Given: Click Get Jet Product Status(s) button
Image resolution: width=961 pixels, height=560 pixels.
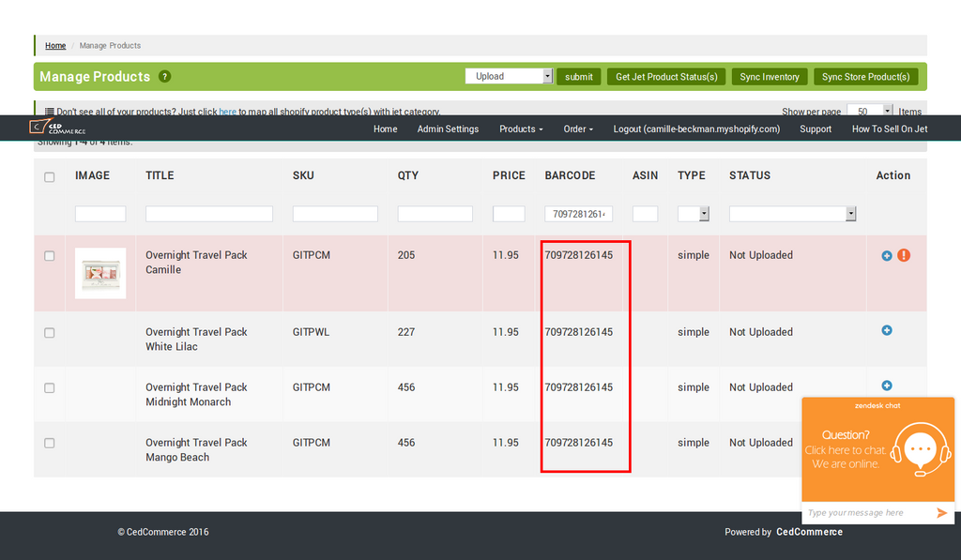Looking at the screenshot, I should 666,77.
